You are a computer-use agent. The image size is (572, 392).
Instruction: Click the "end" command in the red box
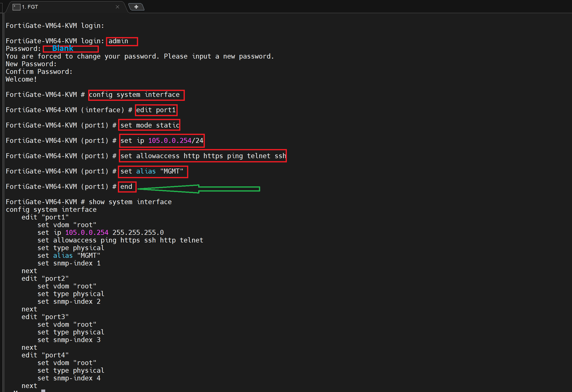127,187
